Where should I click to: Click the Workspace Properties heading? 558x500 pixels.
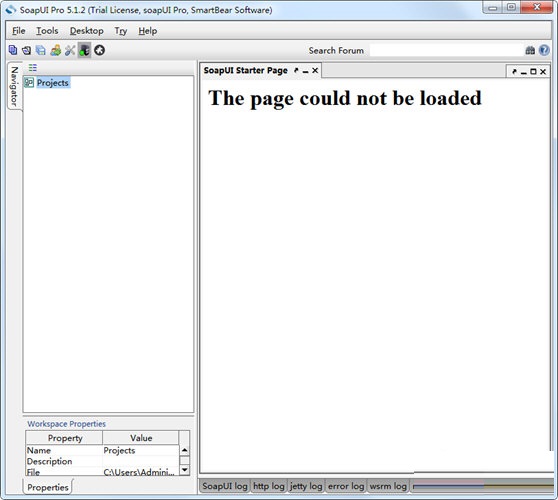pos(67,424)
